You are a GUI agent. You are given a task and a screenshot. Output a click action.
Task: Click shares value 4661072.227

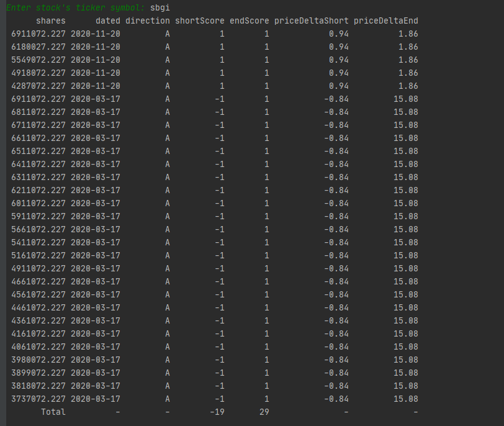tap(38, 282)
